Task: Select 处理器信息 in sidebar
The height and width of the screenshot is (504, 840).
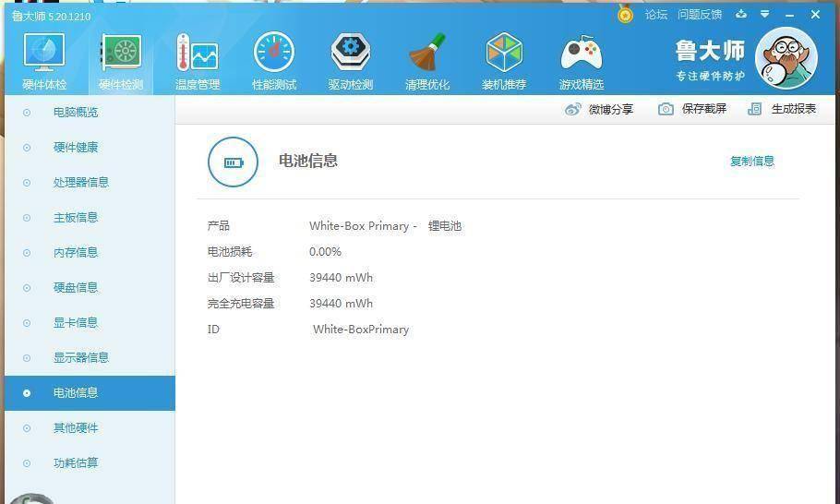Action: (90, 183)
